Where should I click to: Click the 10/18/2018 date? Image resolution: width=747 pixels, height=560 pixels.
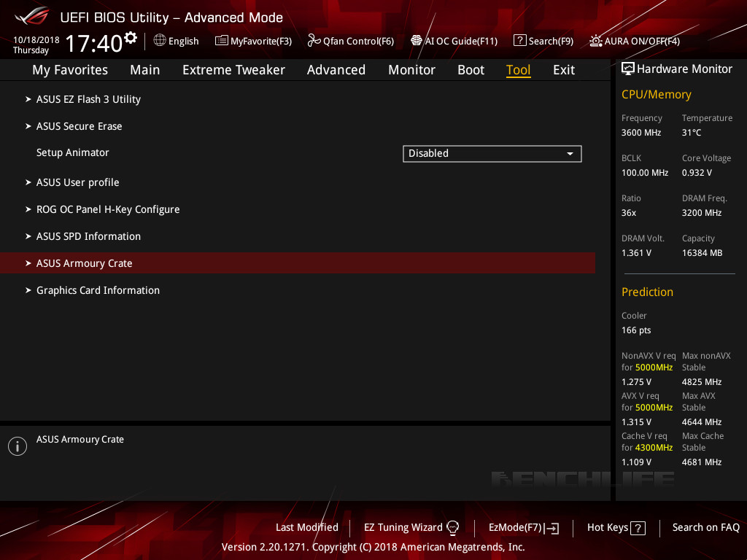36,40
